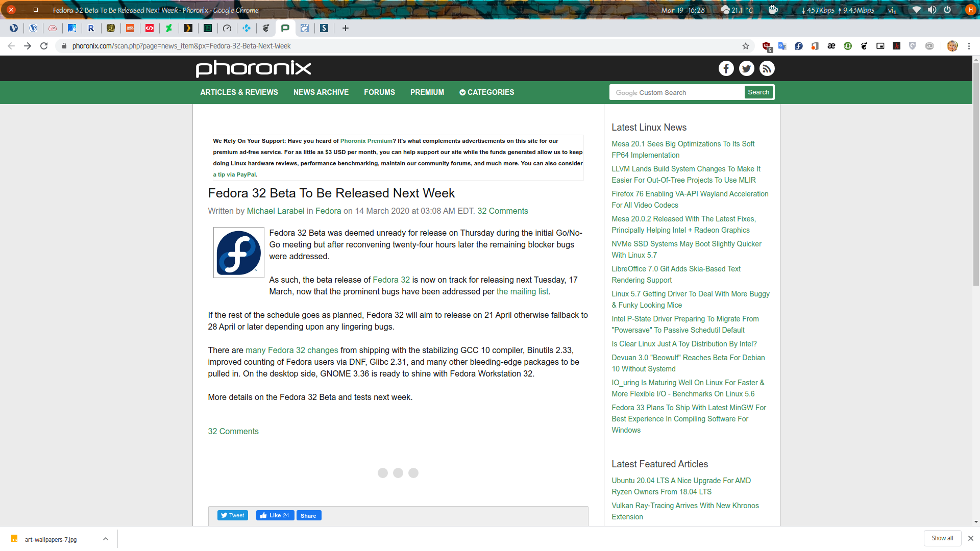
Task: Open the green download manager extension
Action: point(848,46)
